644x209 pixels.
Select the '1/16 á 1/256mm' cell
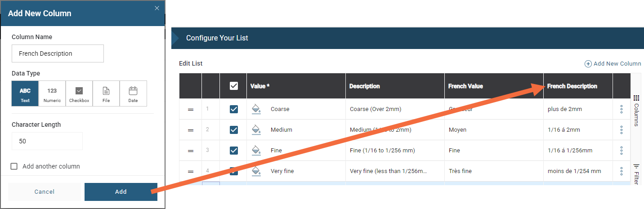pos(578,151)
